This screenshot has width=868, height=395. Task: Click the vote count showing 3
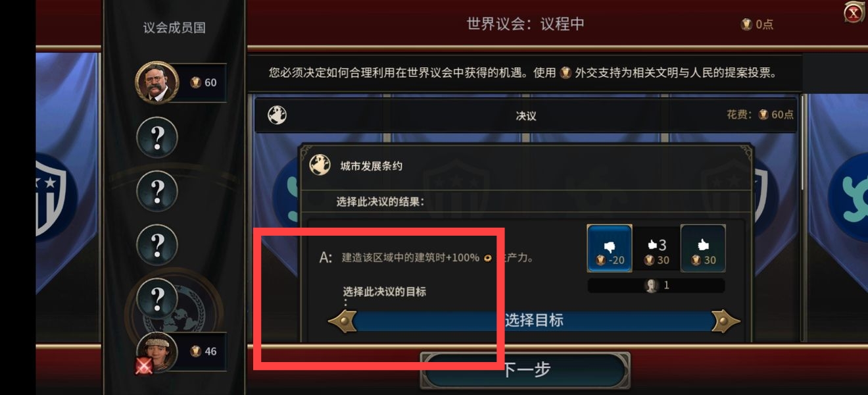[x=656, y=248]
